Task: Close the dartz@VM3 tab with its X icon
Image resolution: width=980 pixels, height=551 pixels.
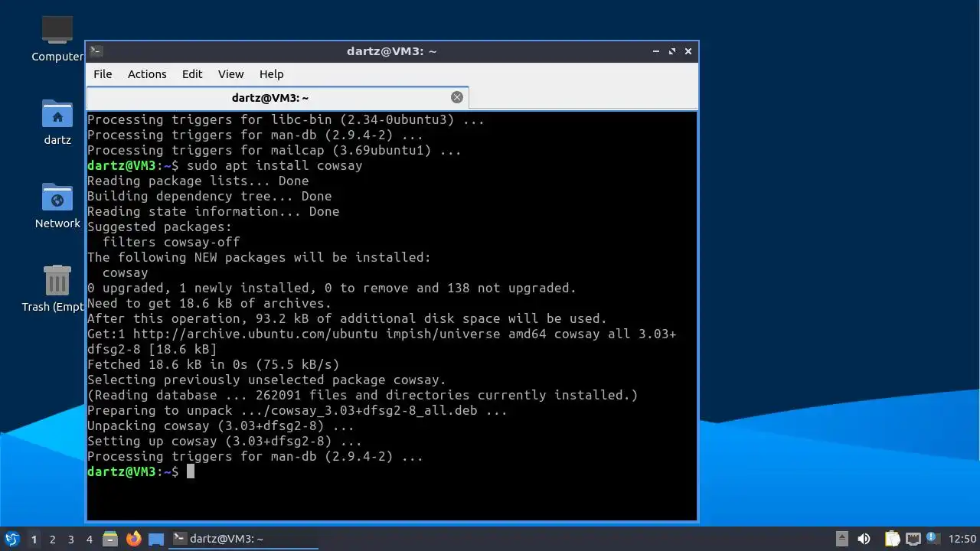Action: coord(457,97)
